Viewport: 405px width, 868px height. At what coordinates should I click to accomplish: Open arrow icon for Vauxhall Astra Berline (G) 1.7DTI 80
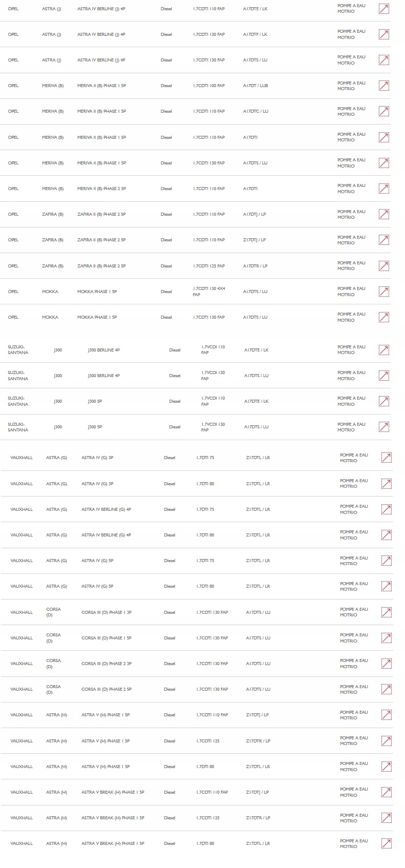[x=387, y=535]
